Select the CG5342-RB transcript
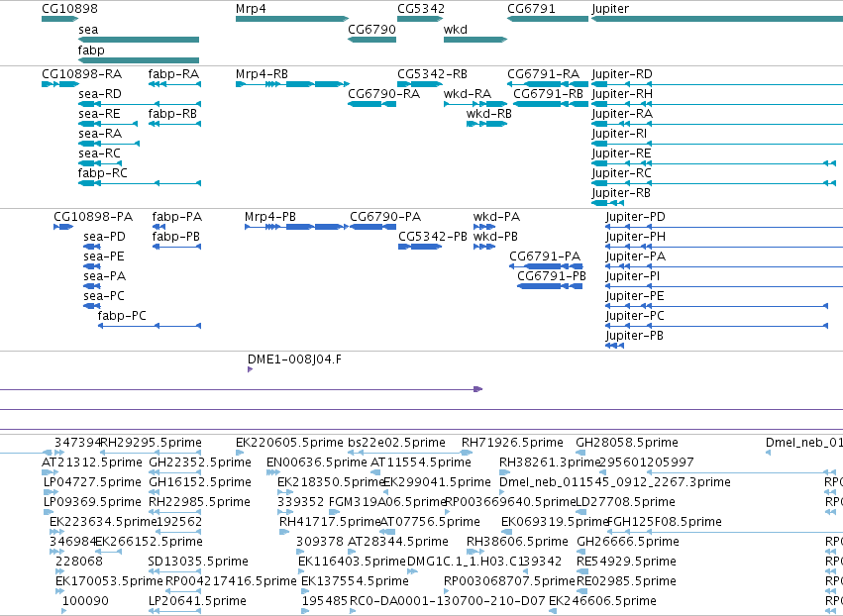Viewport: 843px width, 616px height. (420, 84)
